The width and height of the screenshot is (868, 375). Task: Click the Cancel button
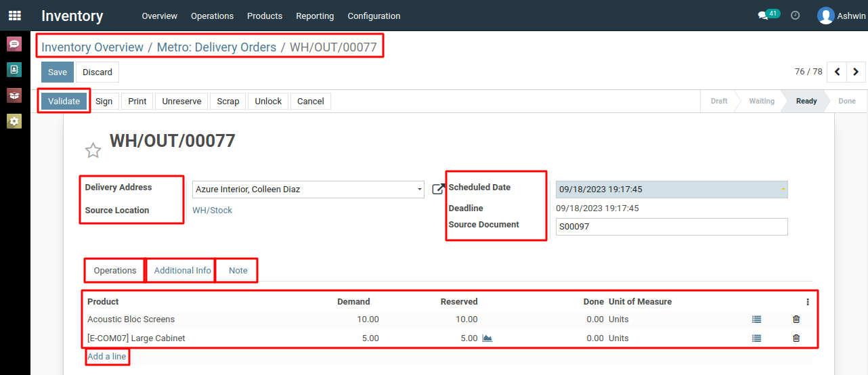click(x=311, y=101)
